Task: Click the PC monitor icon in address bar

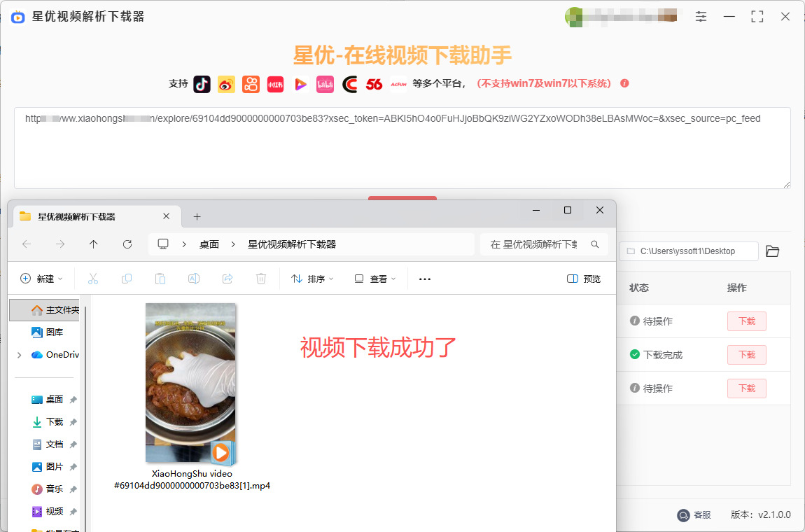Action: [163, 244]
